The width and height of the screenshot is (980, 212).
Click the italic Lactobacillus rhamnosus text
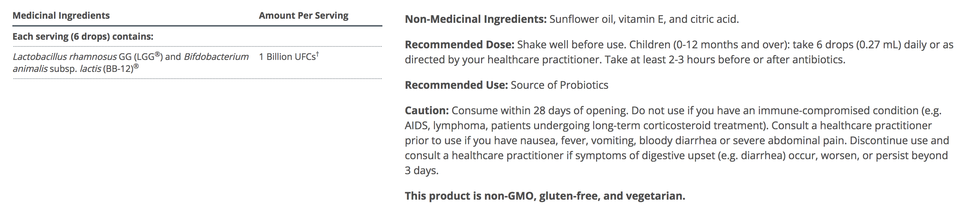pyautogui.click(x=65, y=57)
